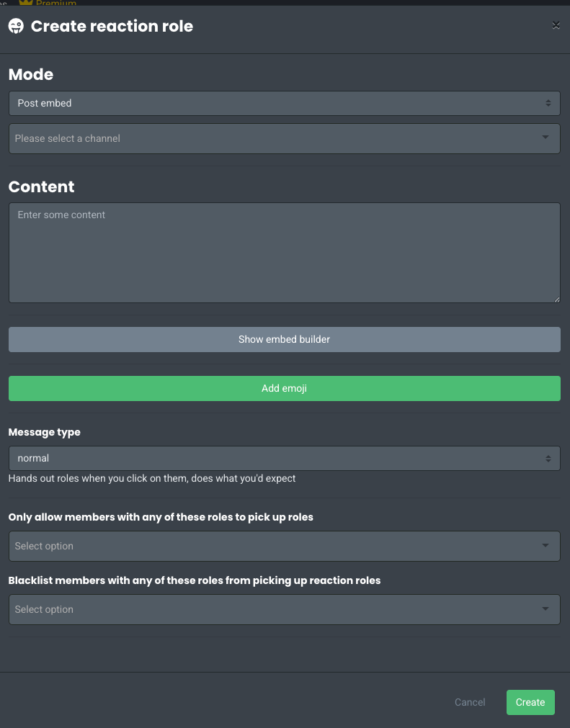Click the up-down arrows on the Message type selector
570x728 pixels.
(548, 458)
